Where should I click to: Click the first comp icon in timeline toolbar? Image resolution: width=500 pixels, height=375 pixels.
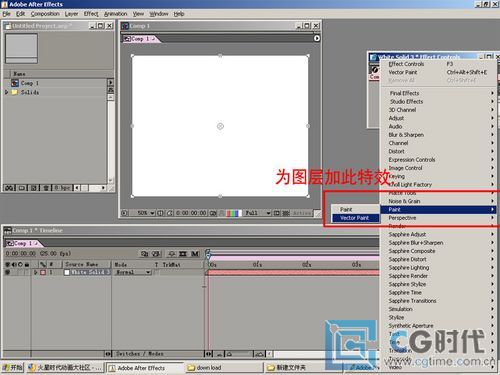tap(144, 254)
